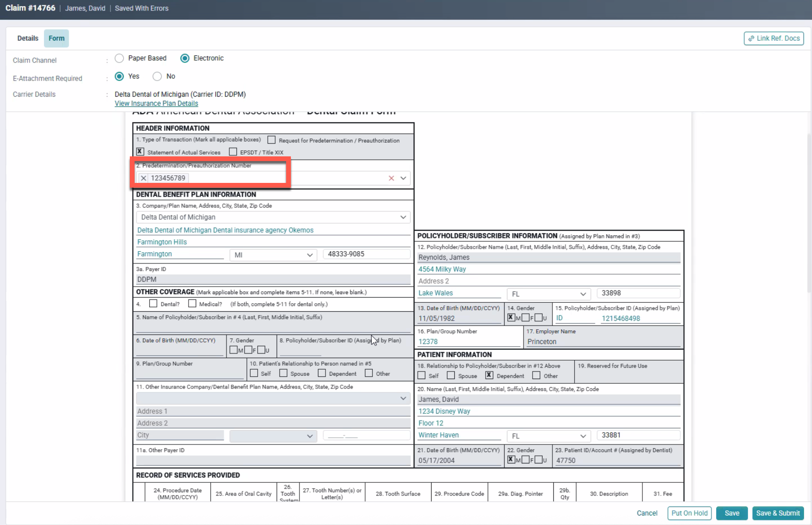
Task: Click the Employer Name Princeton field
Action: [x=604, y=342]
